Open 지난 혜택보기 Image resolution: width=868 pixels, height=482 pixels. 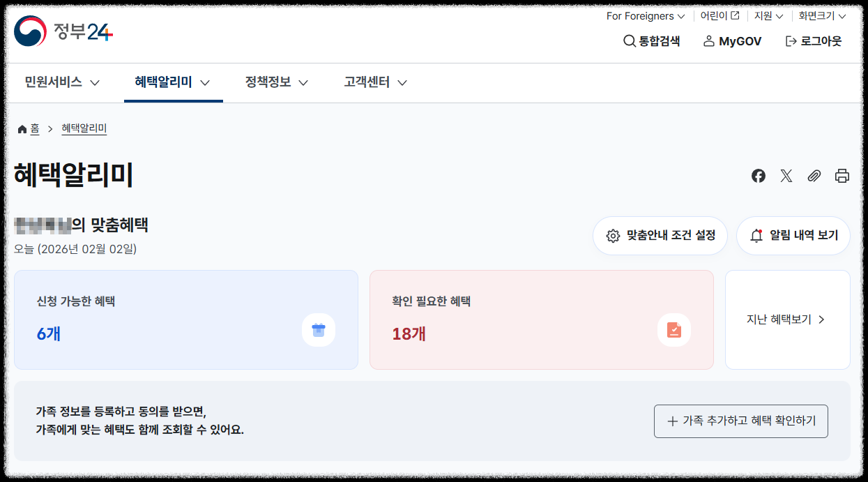[787, 319]
